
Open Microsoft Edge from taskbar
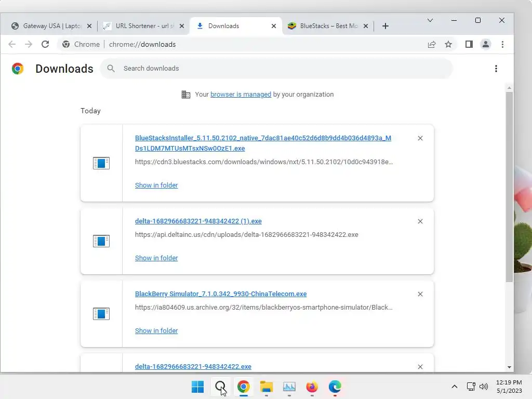point(335,387)
